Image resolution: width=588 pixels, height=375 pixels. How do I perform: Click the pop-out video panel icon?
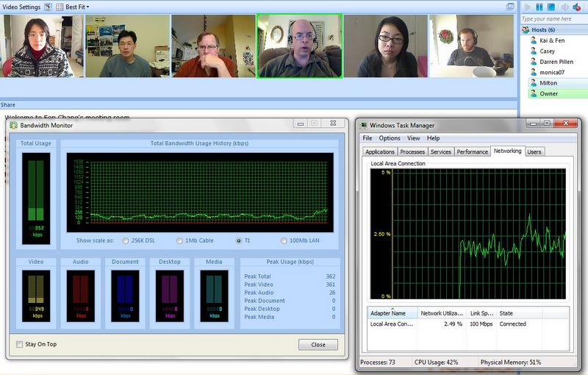(510, 7)
